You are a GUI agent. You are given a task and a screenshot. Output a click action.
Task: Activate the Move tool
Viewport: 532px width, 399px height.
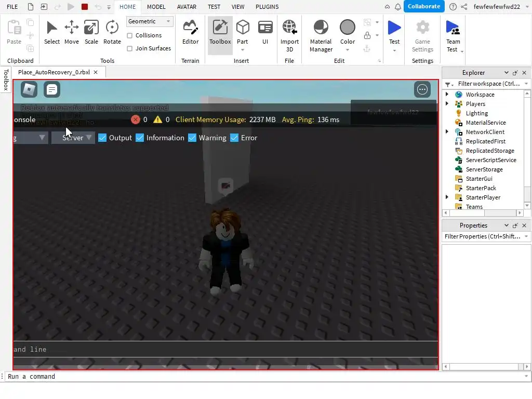pyautogui.click(x=72, y=32)
